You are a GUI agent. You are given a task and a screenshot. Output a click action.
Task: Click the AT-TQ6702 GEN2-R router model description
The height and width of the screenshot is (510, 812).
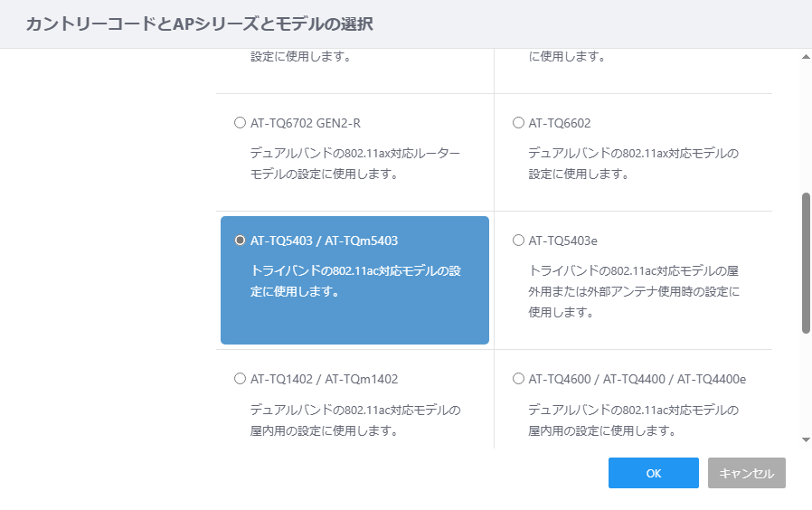[355, 164]
